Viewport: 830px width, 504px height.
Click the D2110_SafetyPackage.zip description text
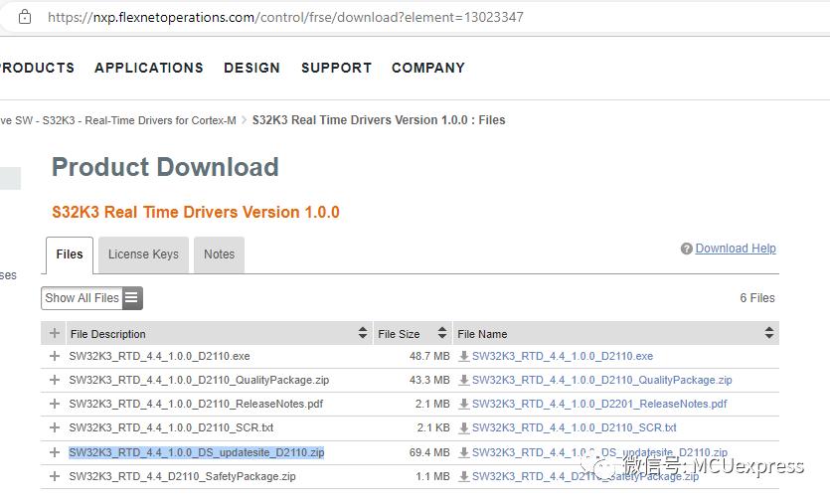click(x=182, y=476)
